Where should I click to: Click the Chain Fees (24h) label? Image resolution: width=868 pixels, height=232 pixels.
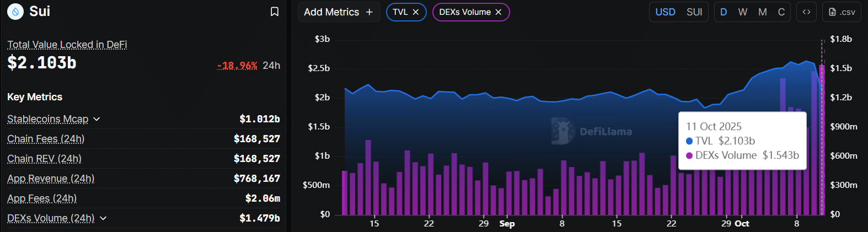point(46,139)
